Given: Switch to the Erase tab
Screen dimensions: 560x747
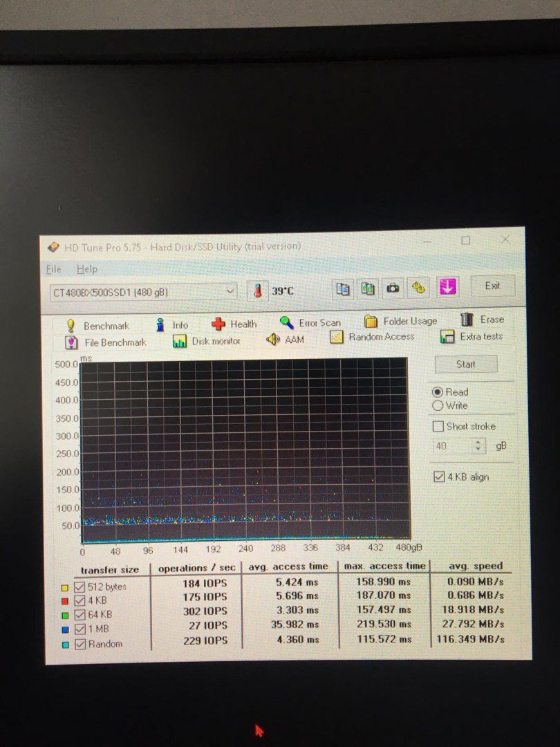Looking at the screenshot, I should [x=482, y=319].
